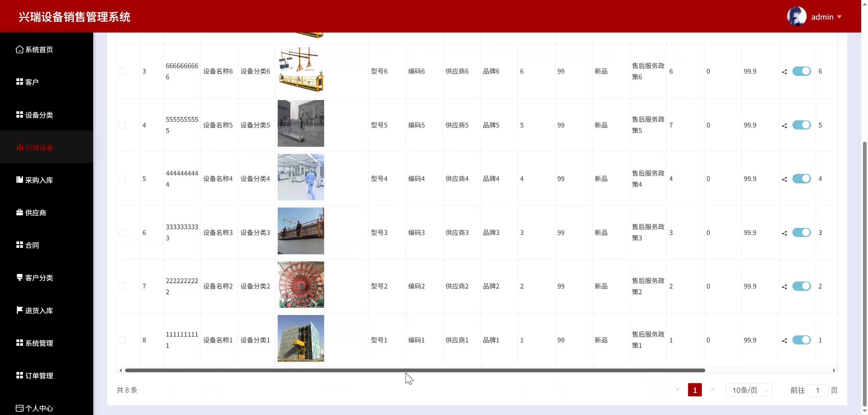Viewport: 868px width, 415px height.
Task: Toggle off the switch for 设备名称5
Action: point(801,125)
